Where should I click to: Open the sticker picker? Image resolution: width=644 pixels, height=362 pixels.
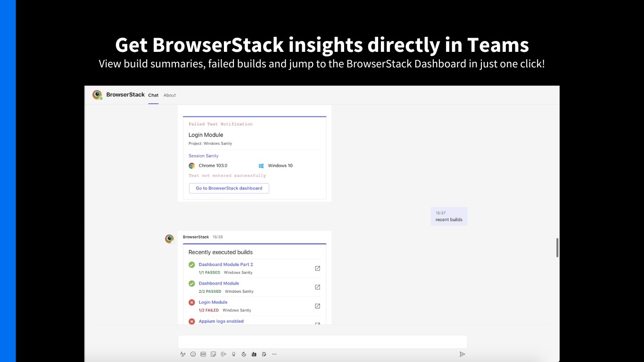[214, 354]
